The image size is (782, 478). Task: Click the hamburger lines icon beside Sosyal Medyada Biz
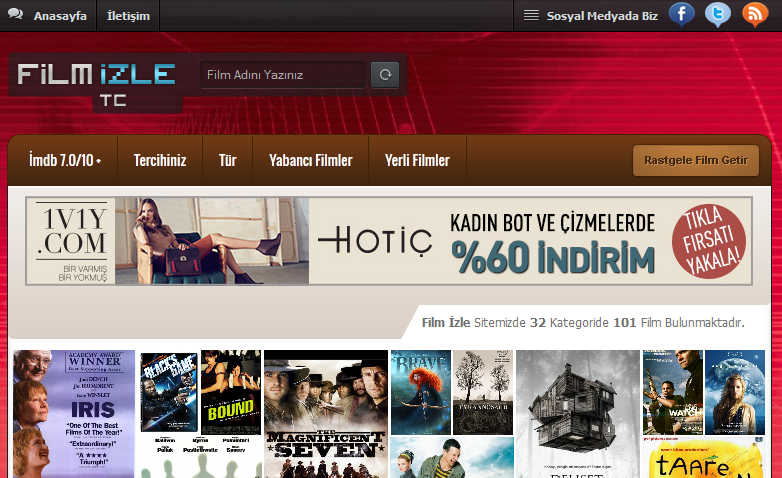pos(531,15)
